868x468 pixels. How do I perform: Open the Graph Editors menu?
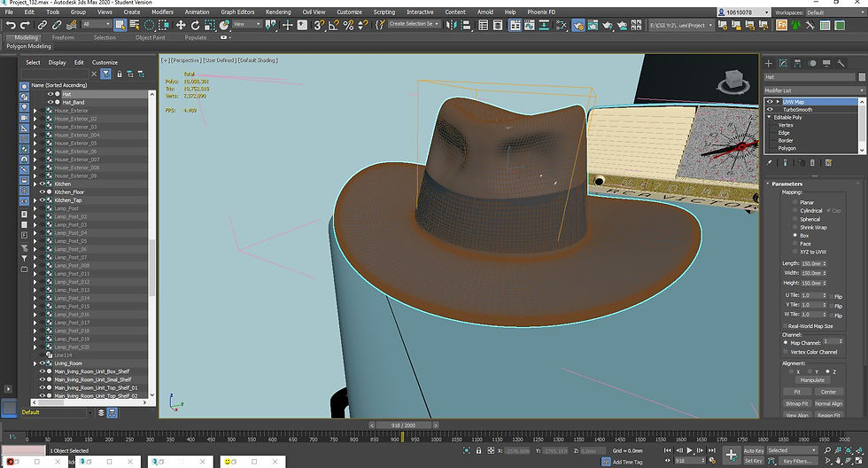[237, 12]
